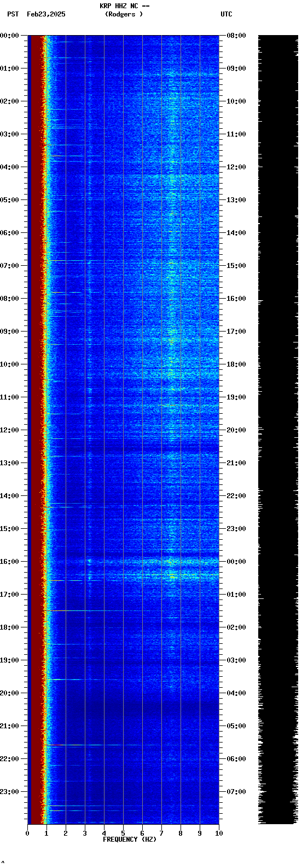
Task: Click the UTC time label '01:00'
Action: [236, 595]
